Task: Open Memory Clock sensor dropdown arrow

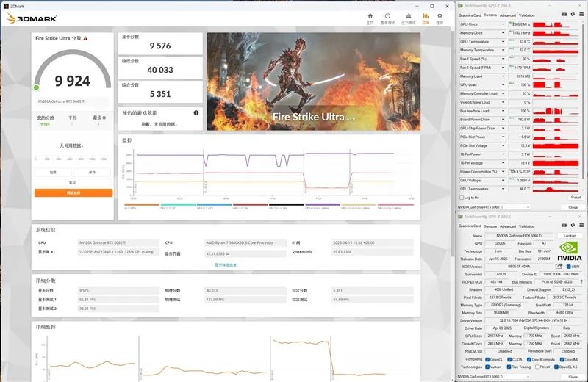Action: 503,33
